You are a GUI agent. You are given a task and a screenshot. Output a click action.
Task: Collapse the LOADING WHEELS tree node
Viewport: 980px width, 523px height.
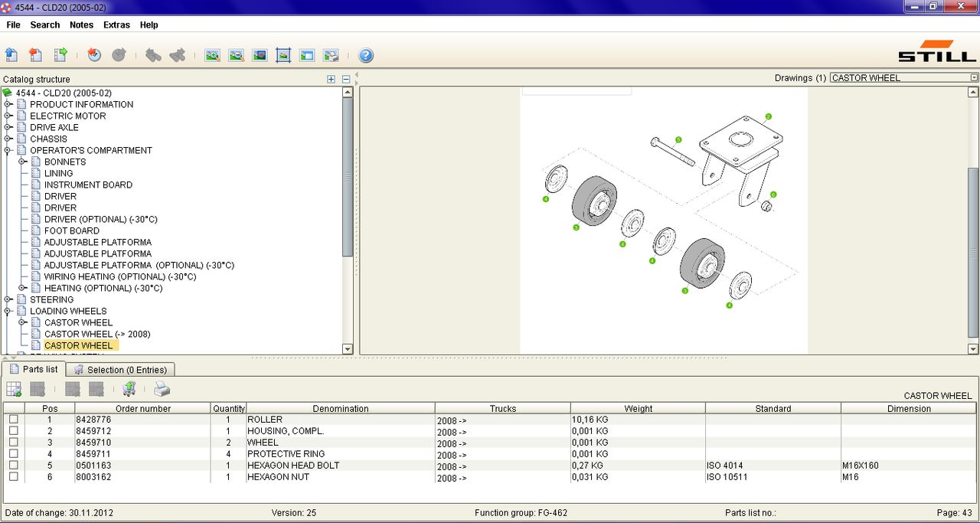(8, 311)
